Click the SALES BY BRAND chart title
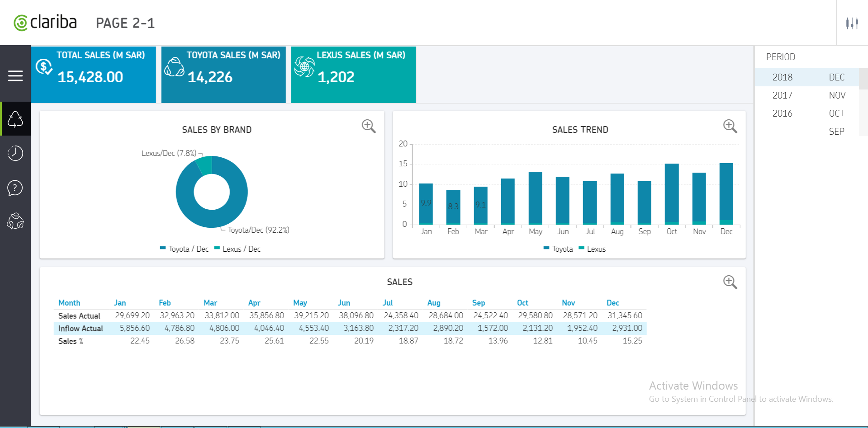Screen dimensions: 868x428 (217, 130)
